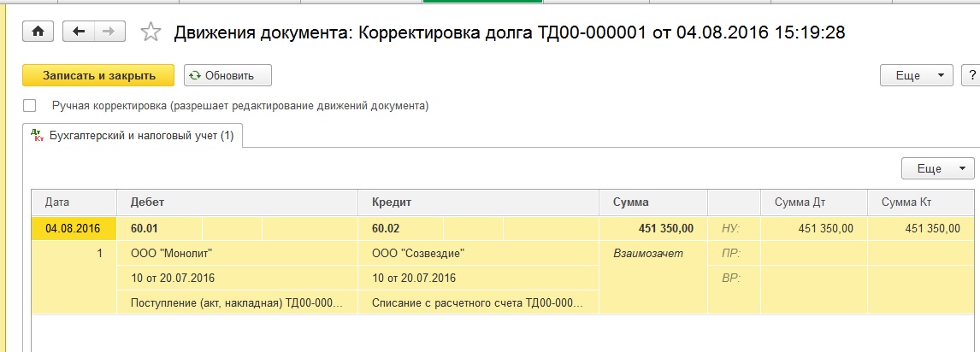This screenshot has height=352, width=980.
Task: Expand the table's Еще menu
Action: click(938, 168)
